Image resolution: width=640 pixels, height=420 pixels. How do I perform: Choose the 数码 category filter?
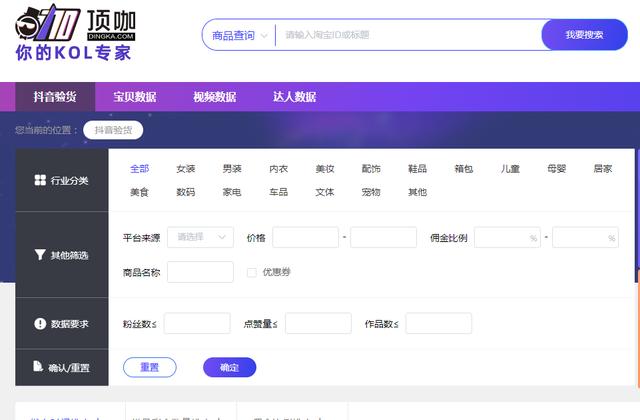[x=186, y=192]
